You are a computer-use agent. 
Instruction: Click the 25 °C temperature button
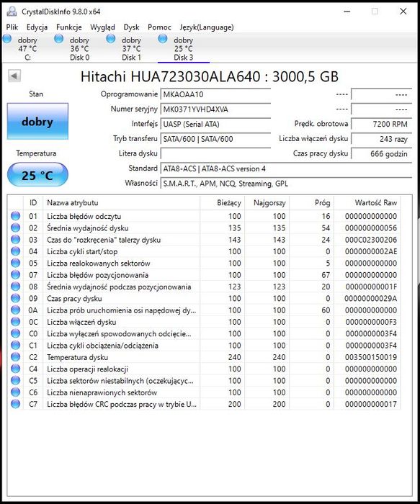[x=37, y=175]
